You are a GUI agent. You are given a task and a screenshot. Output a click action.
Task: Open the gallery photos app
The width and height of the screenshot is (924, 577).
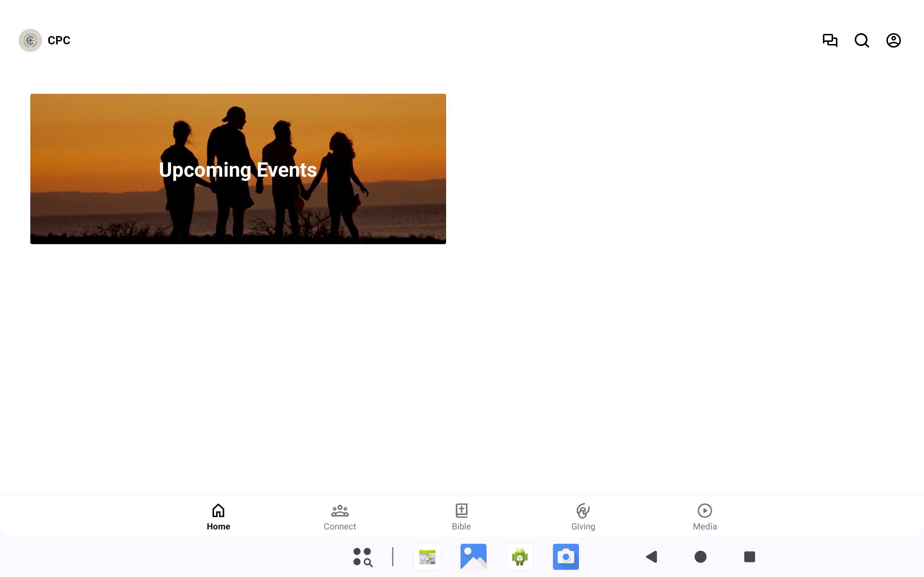pyautogui.click(x=473, y=557)
